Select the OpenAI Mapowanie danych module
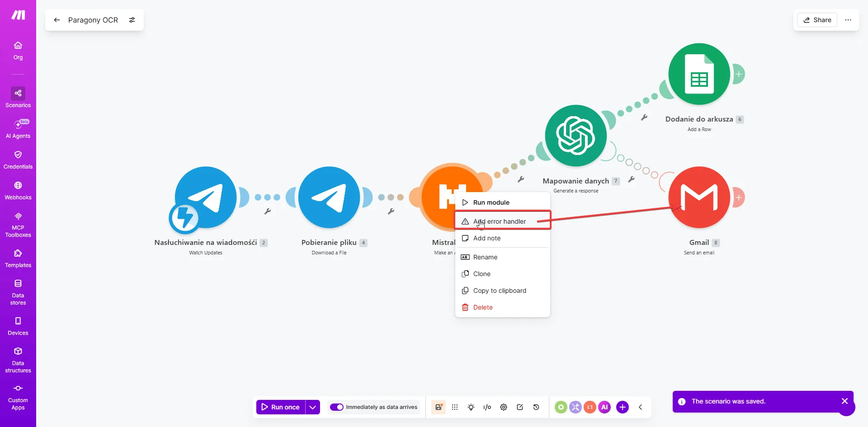Image resolution: width=868 pixels, height=427 pixels. (x=576, y=136)
